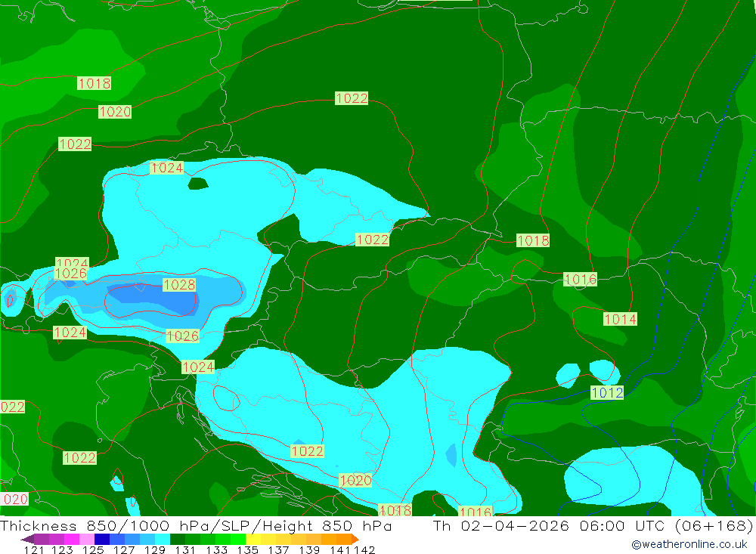Pick the dark blue swatch in legend
The width and height of the screenshot is (756, 554).
pyautogui.click(x=102, y=539)
